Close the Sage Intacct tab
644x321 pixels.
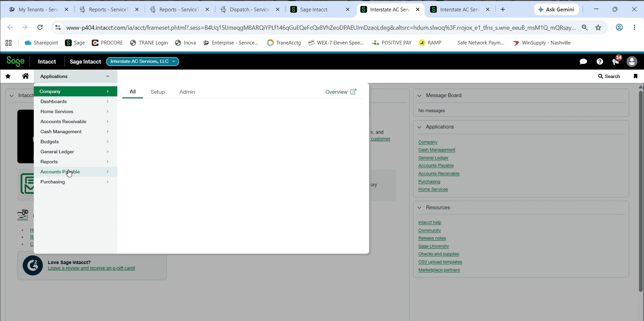347,9
